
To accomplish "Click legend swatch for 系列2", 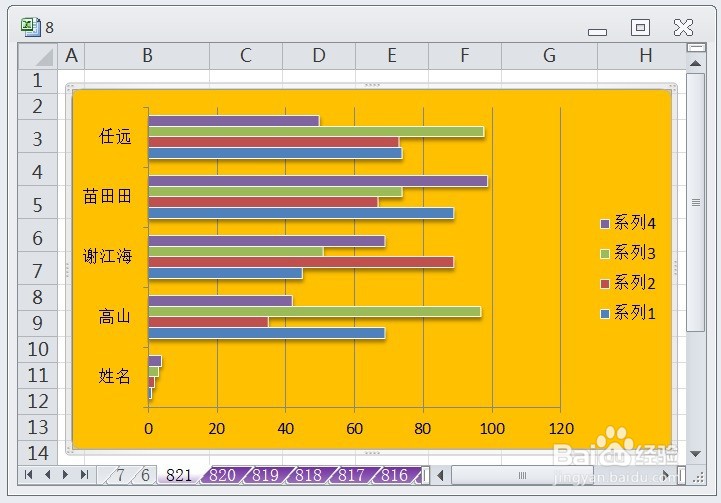I will (605, 284).
